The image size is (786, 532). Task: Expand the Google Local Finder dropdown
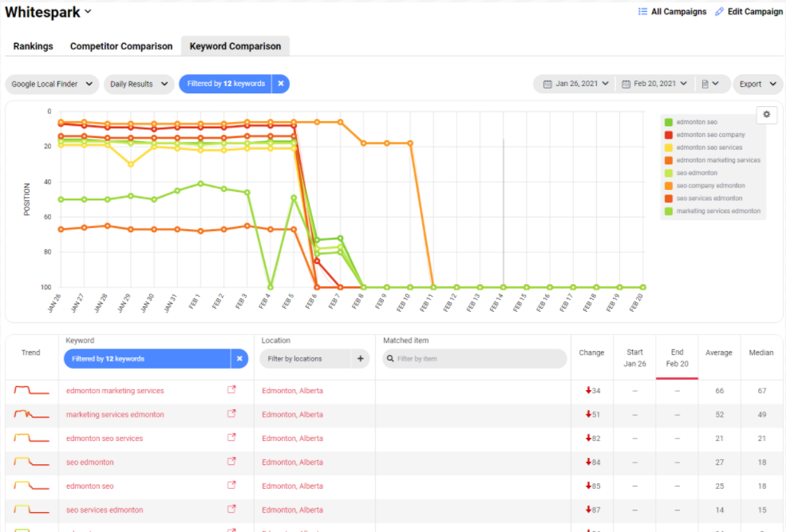pos(52,84)
